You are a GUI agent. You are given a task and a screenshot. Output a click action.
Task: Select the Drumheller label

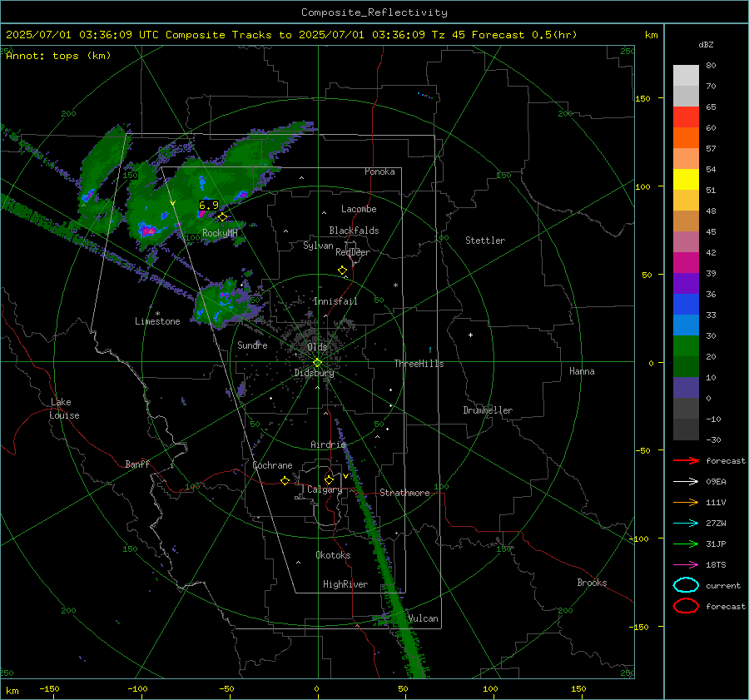click(488, 410)
